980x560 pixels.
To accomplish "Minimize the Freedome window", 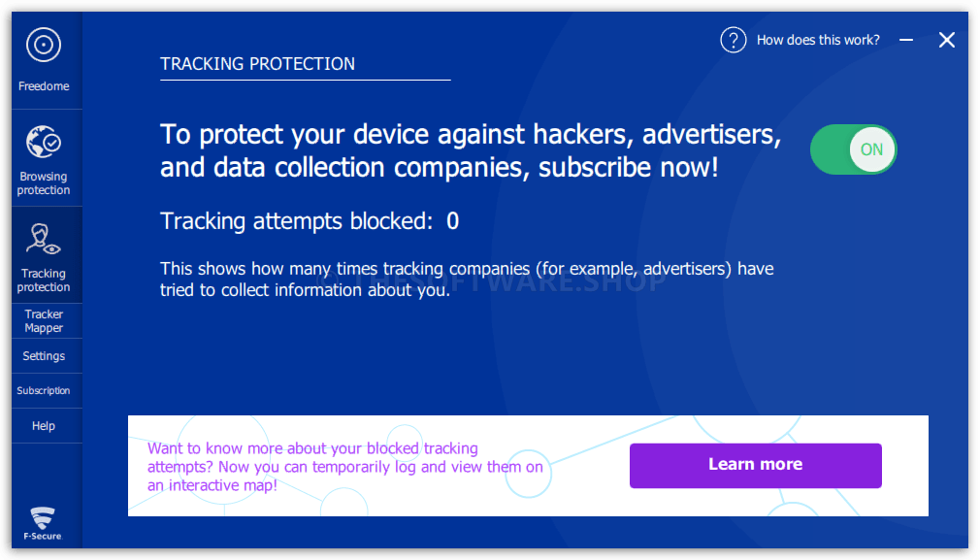I will point(906,40).
